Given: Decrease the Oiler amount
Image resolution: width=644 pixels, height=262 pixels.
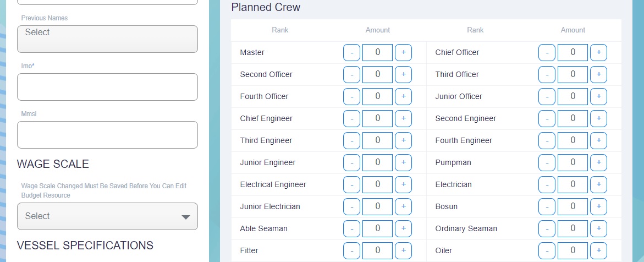Looking at the screenshot, I should (547, 250).
